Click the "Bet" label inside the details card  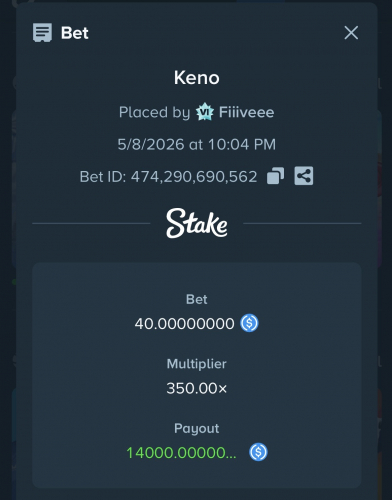click(x=197, y=299)
